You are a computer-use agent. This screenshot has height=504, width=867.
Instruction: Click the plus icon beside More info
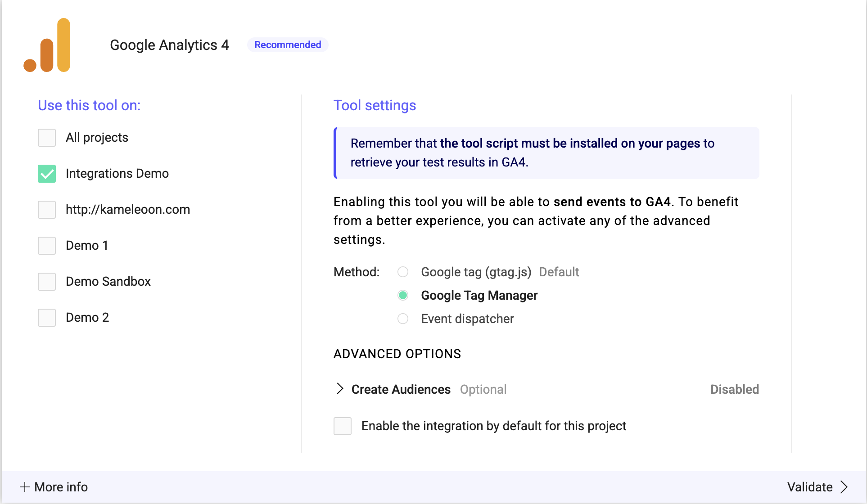coord(25,487)
